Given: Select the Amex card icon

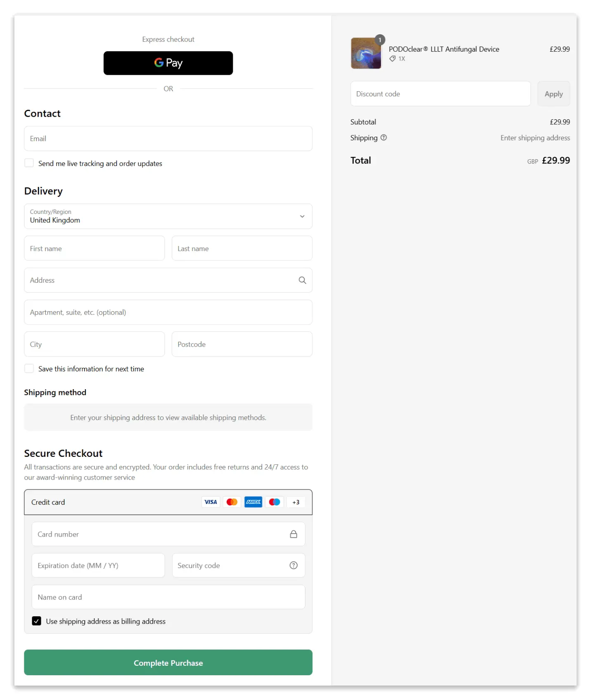Looking at the screenshot, I should pyautogui.click(x=253, y=502).
